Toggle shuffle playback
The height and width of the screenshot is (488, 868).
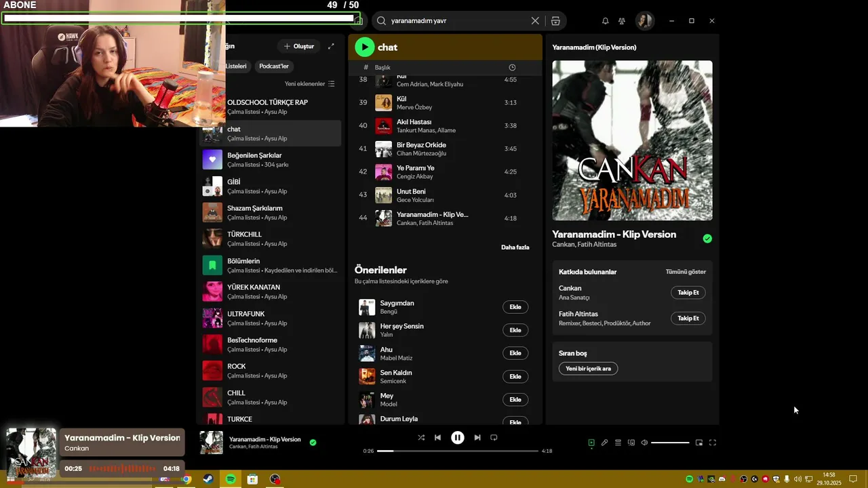point(421,438)
